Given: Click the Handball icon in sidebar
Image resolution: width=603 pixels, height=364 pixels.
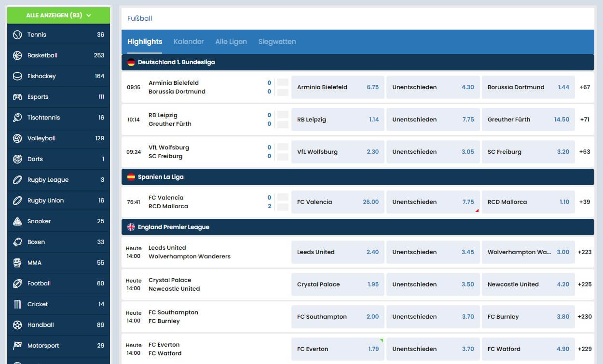Looking at the screenshot, I should 17,325.
